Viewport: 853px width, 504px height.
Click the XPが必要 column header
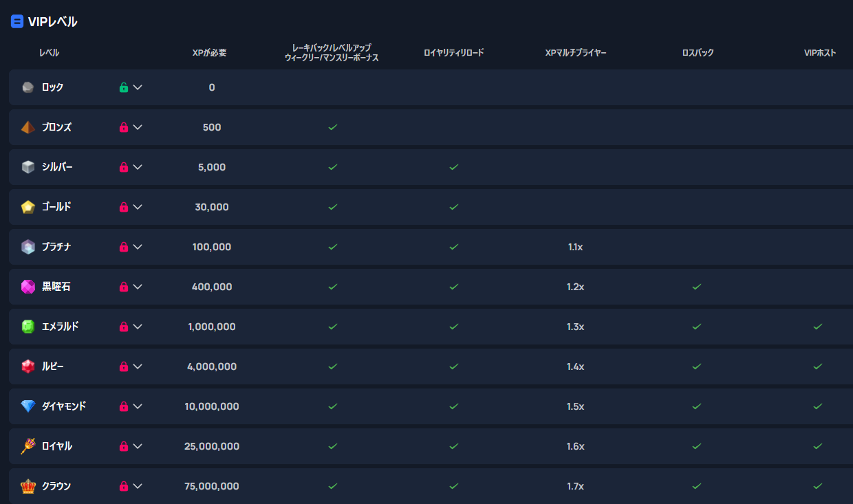tap(209, 53)
